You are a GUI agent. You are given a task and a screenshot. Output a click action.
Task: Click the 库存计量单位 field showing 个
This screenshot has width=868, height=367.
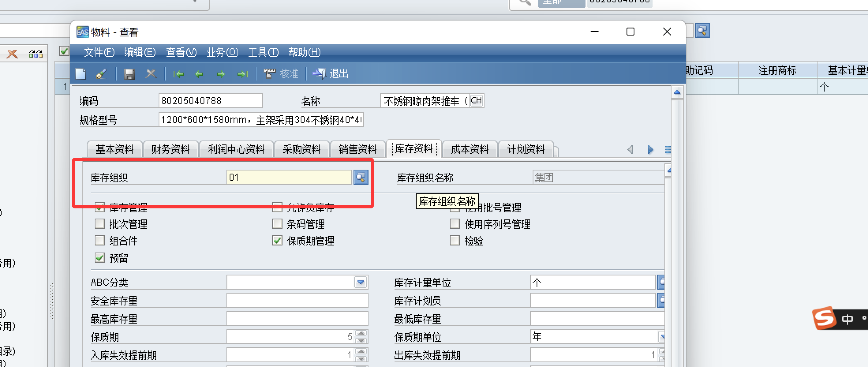click(593, 282)
